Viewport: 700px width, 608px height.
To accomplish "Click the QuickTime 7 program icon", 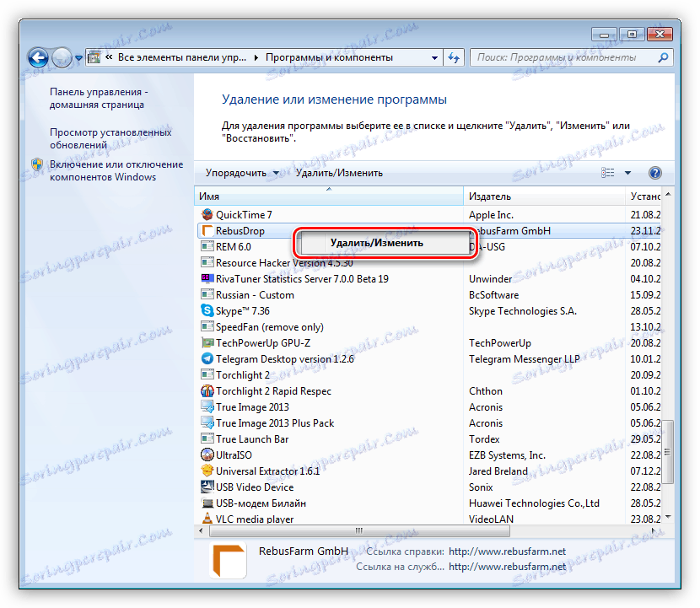I will pyautogui.click(x=207, y=215).
